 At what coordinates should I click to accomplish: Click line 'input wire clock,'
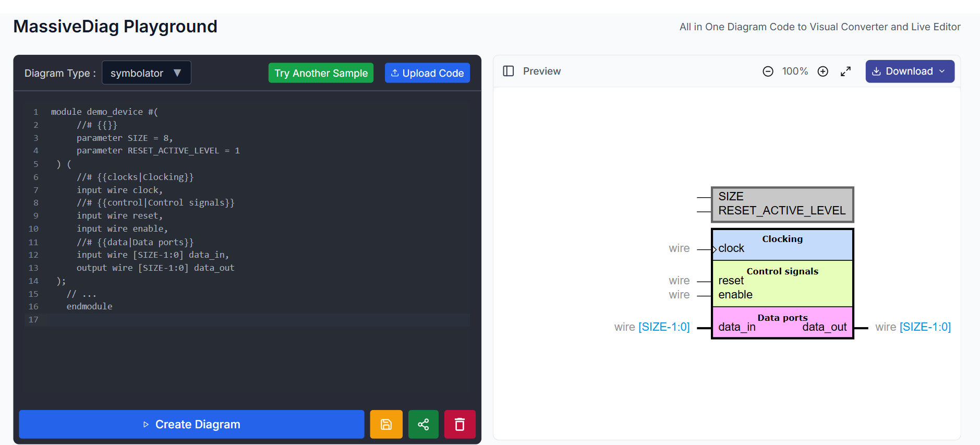click(119, 190)
